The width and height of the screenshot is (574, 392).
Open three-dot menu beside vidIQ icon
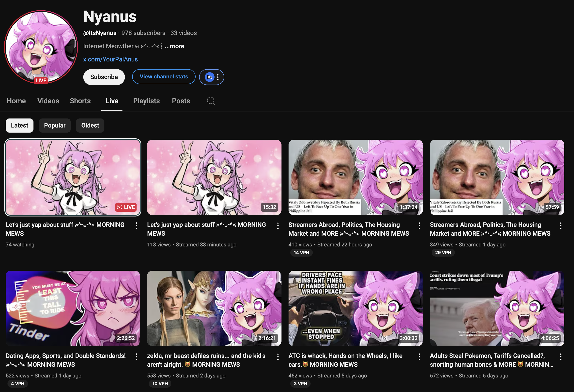218,77
